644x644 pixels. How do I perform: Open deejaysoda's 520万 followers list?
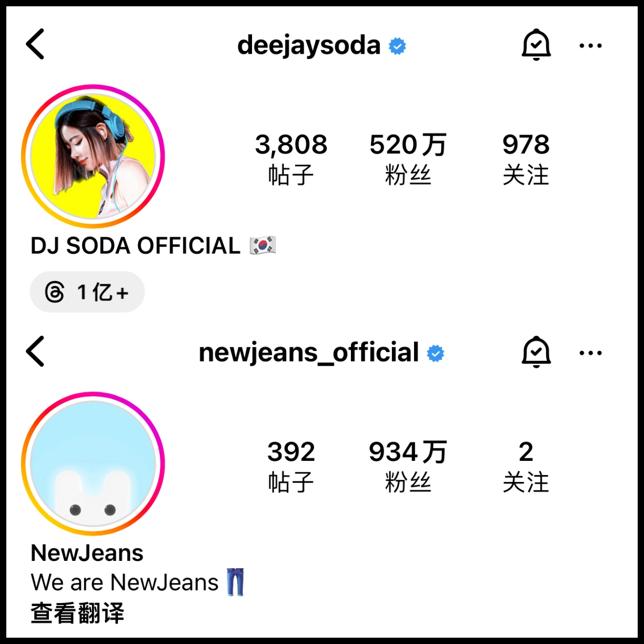point(408,159)
